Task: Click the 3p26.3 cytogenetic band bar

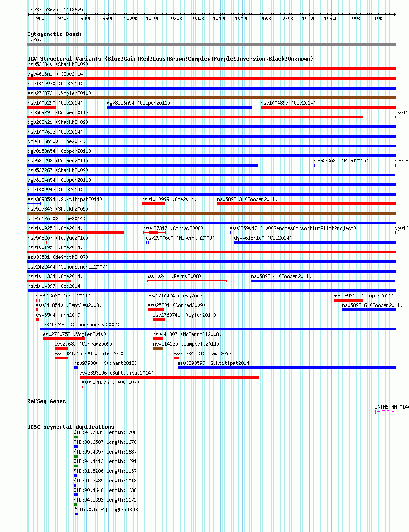Action: click(x=211, y=45)
